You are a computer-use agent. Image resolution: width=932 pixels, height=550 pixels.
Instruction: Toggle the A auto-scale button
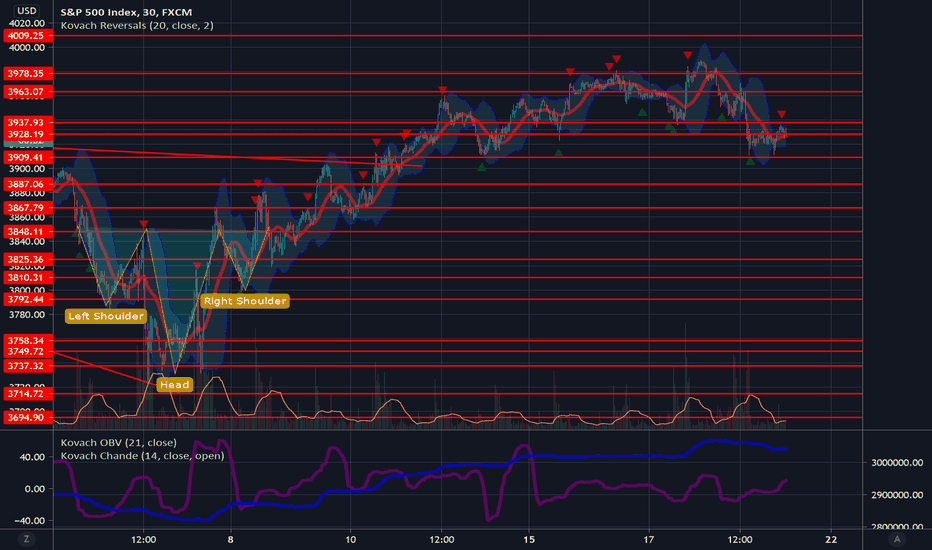coord(897,539)
